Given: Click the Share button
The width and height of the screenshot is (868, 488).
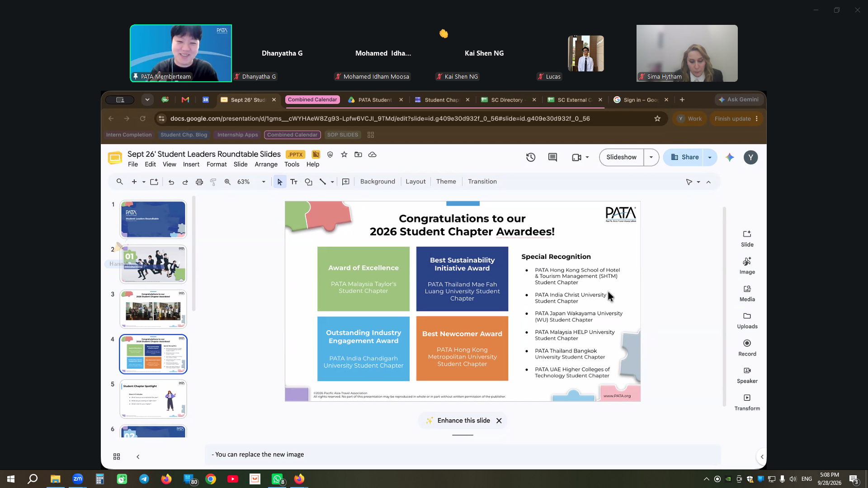Looking at the screenshot, I should (684, 157).
